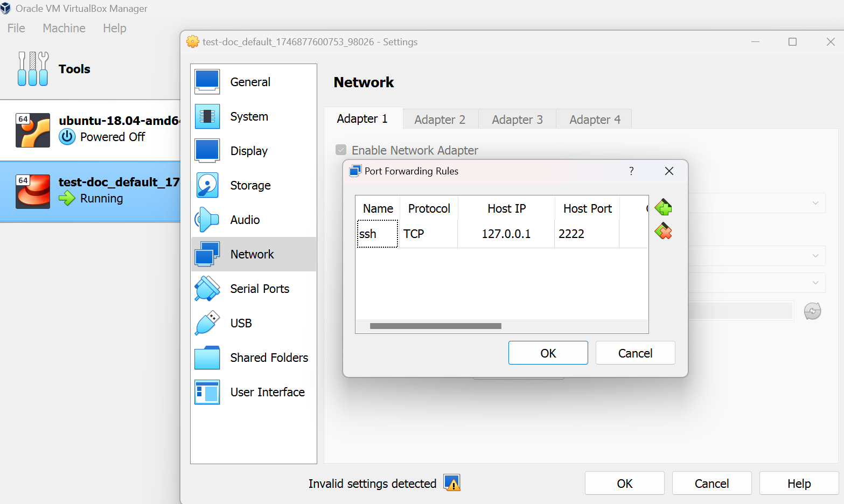
Task: Open middle dropdown arrow right of Port Forwarding dialog
Action: point(815,256)
